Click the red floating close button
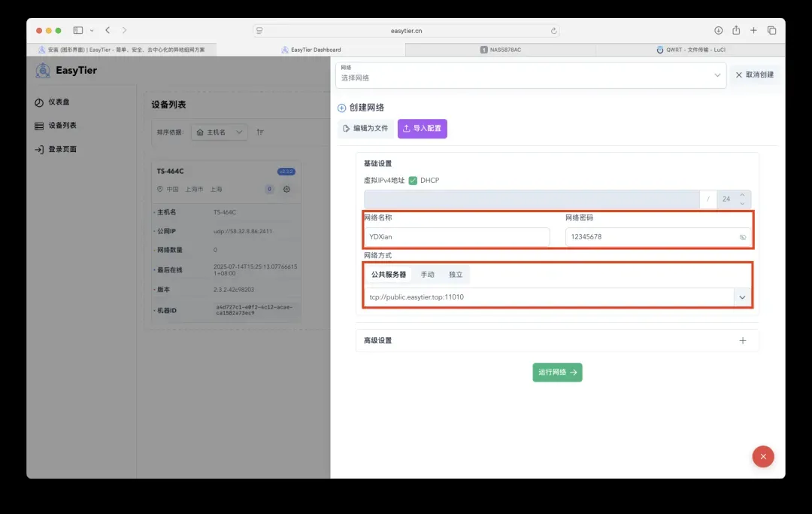812x514 pixels. coord(763,456)
